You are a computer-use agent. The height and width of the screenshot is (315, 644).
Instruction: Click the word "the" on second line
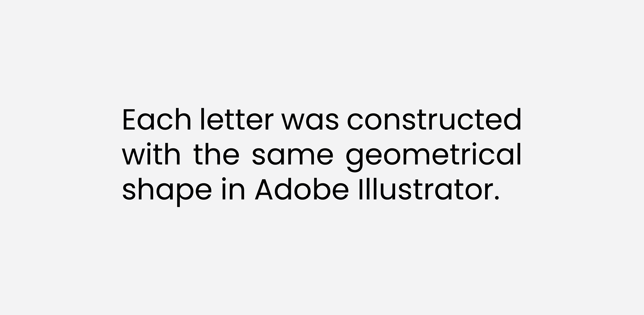[216, 155]
